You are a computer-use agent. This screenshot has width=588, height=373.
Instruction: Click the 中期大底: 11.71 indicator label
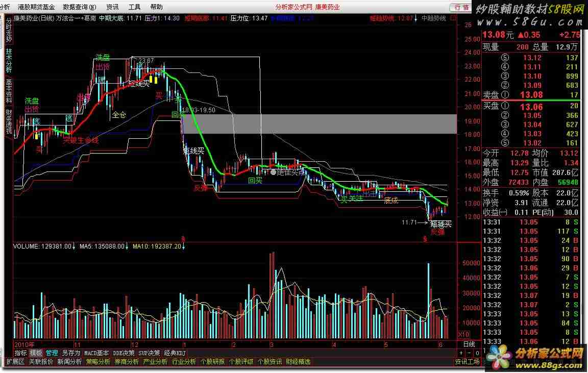pyautogui.click(x=120, y=18)
